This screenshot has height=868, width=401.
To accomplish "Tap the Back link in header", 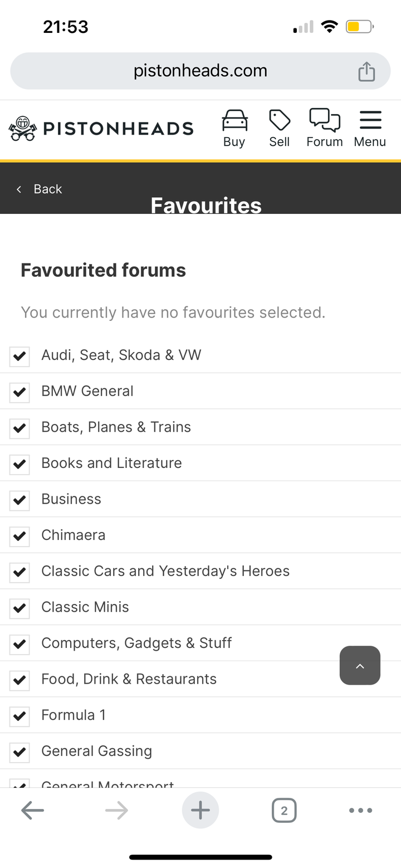I will (x=39, y=189).
